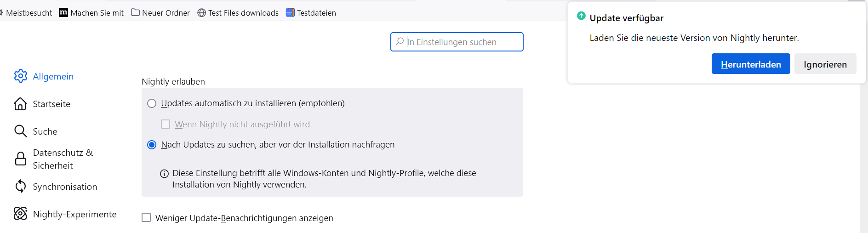Click the info icon beside Diese Einstellung
This screenshot has height=233, width=868.
(x=164, y=174)
